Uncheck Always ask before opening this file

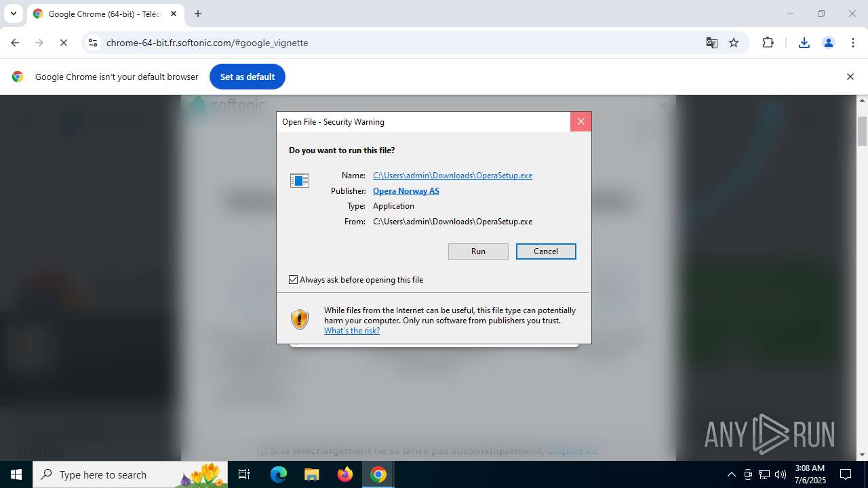294,280
